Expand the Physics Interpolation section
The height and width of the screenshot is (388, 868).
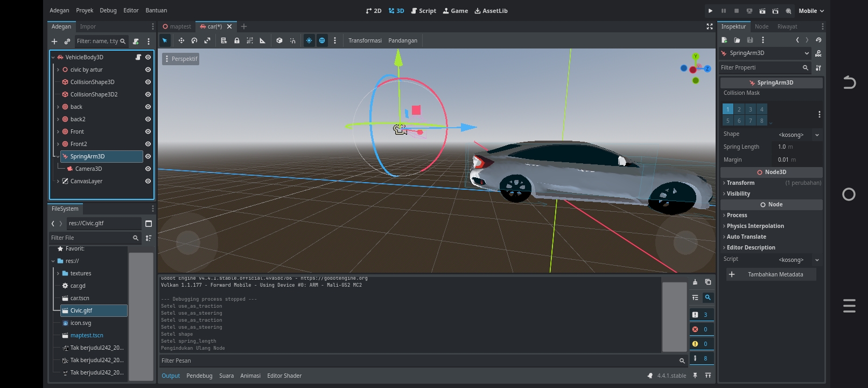[772, 226]
